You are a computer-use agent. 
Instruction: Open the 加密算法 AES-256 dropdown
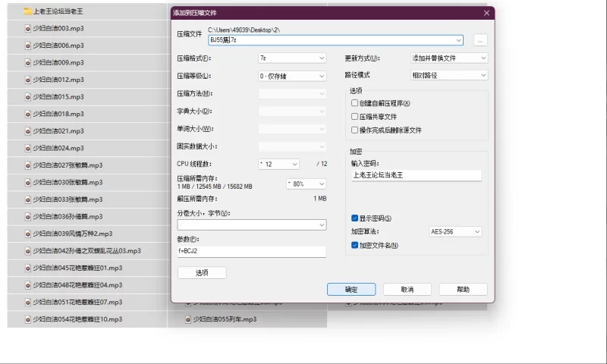454,232
